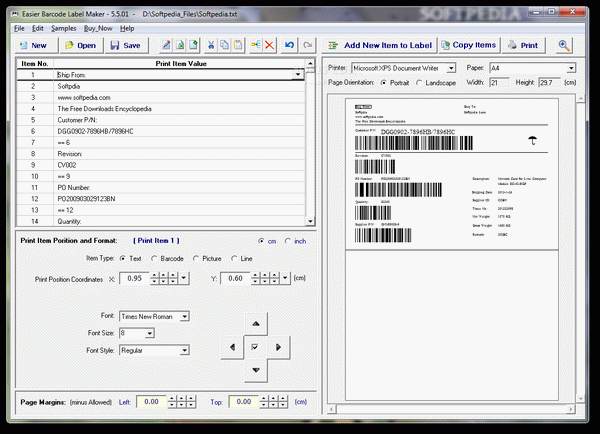Click the insert item arrow icon

256,45
